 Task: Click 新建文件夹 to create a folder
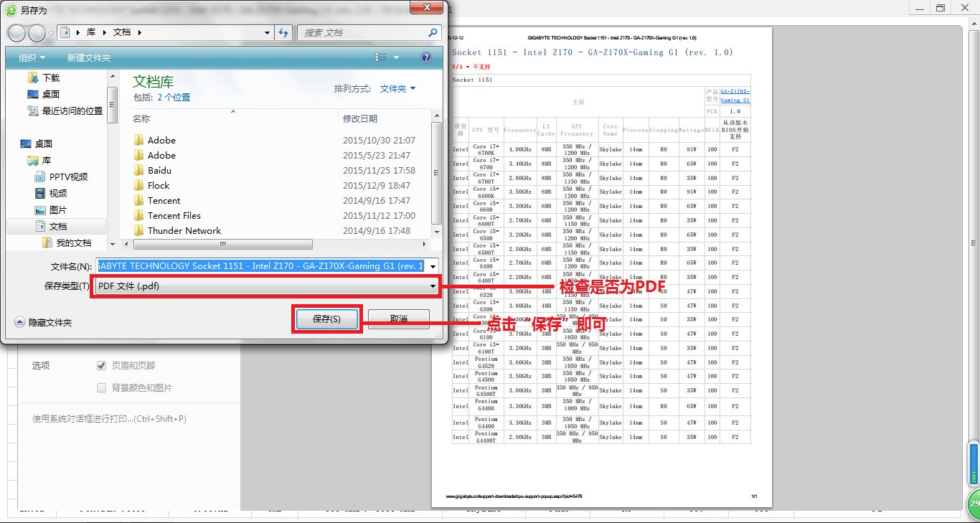click(x=88, y=57)
